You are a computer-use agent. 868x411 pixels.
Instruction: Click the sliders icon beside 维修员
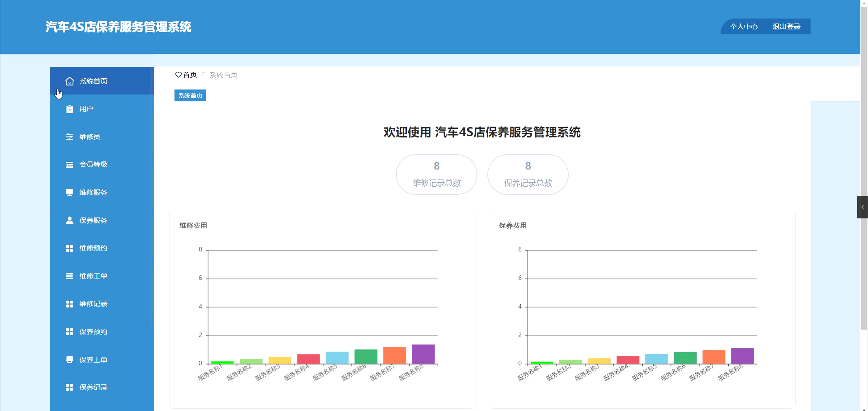pos(70,137)
